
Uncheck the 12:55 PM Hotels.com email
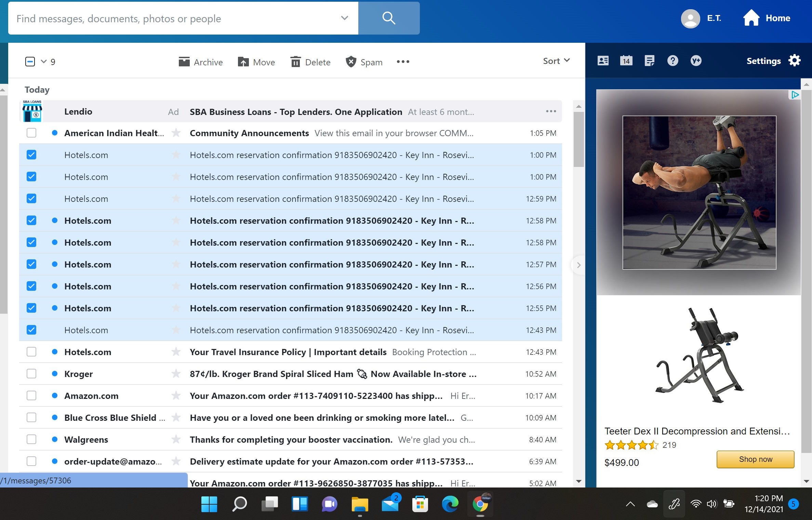(31, 308)
